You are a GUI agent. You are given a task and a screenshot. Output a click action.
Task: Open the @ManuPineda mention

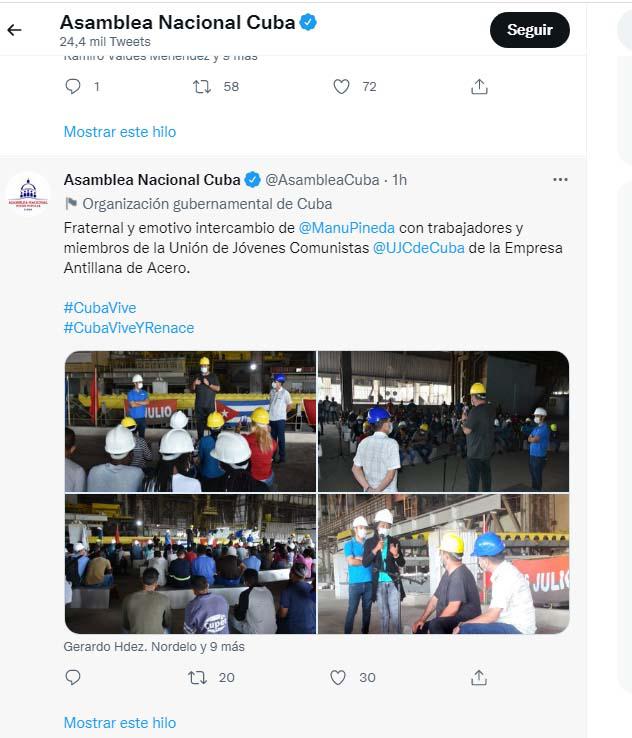click(347, 228)
